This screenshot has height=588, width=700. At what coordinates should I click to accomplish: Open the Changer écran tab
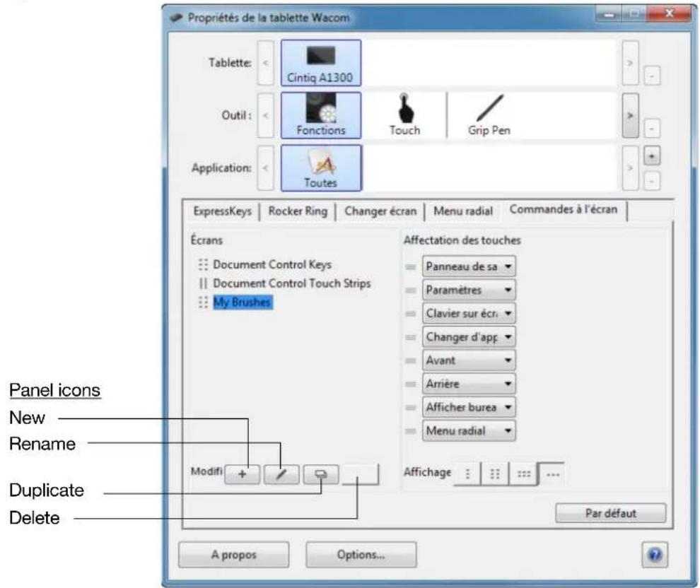point(380,211)
